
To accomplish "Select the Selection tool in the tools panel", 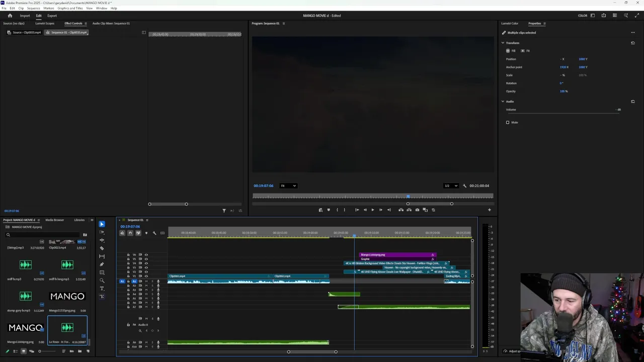I will (x=102, y=224).
